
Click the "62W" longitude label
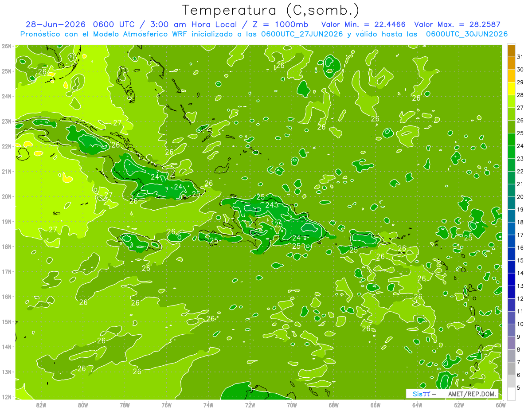click(459, 405)
